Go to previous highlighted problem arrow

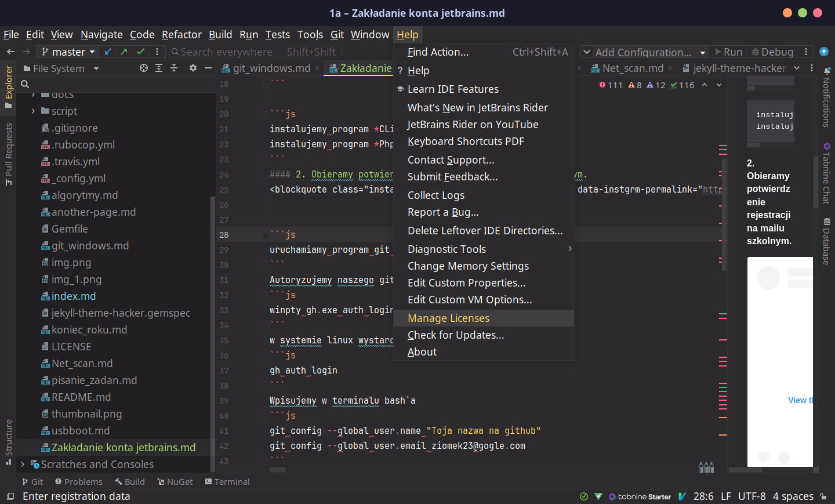coord(705,85)
